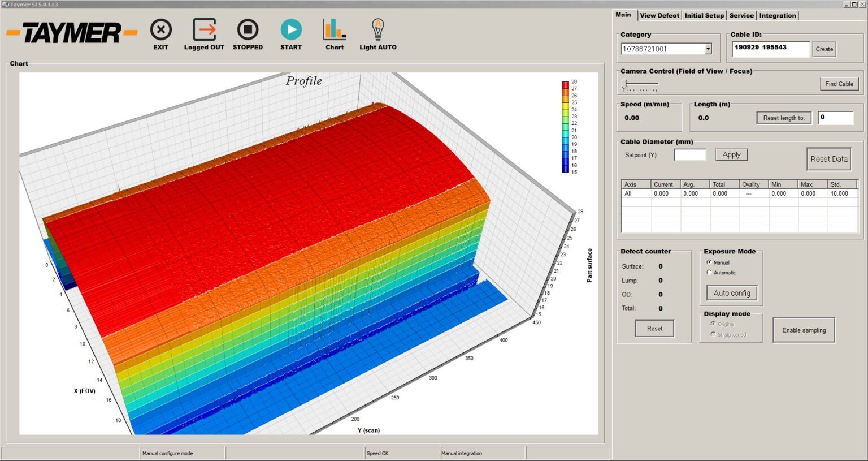This screenshot has width=868, height=461.
Task: Open the Initial Setup tab
Action: point(704,15)
